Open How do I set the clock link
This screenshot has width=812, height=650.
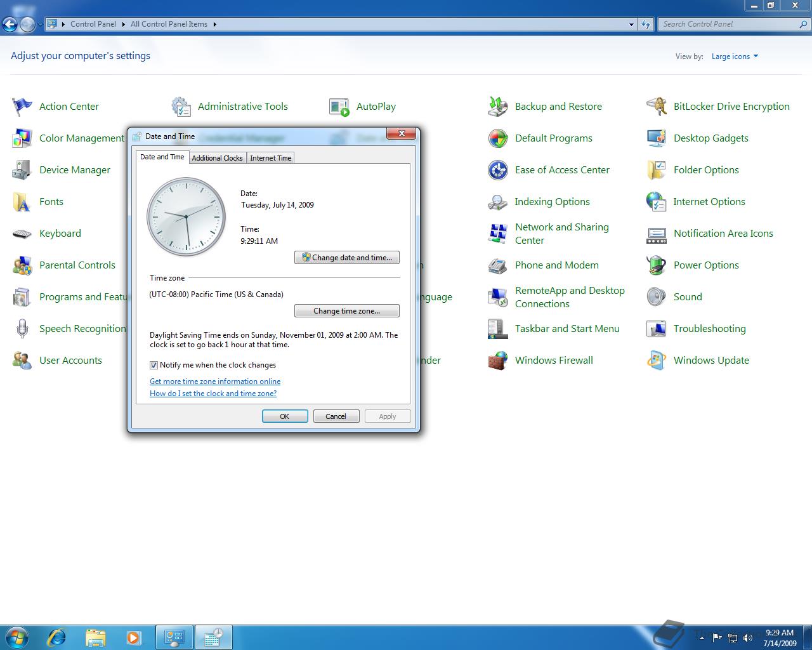point(213,394)
